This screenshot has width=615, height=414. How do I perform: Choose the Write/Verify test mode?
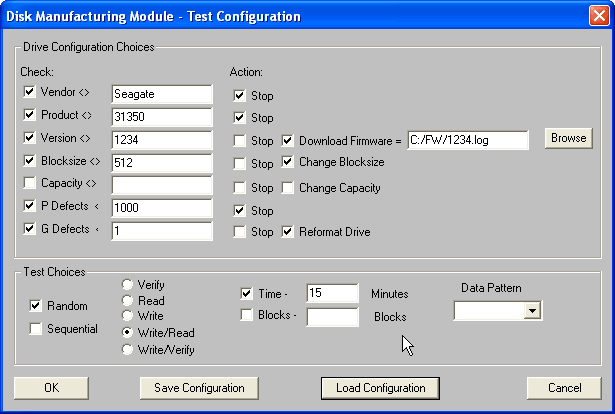point(127,349)
